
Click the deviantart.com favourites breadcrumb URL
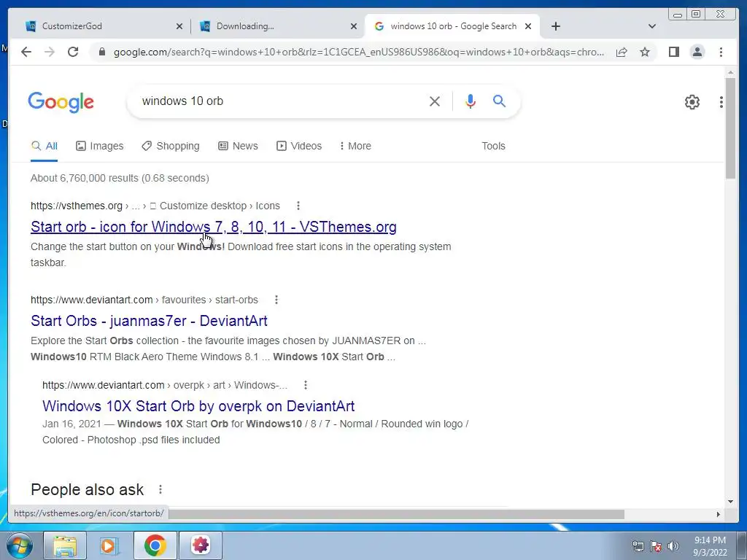144,300
